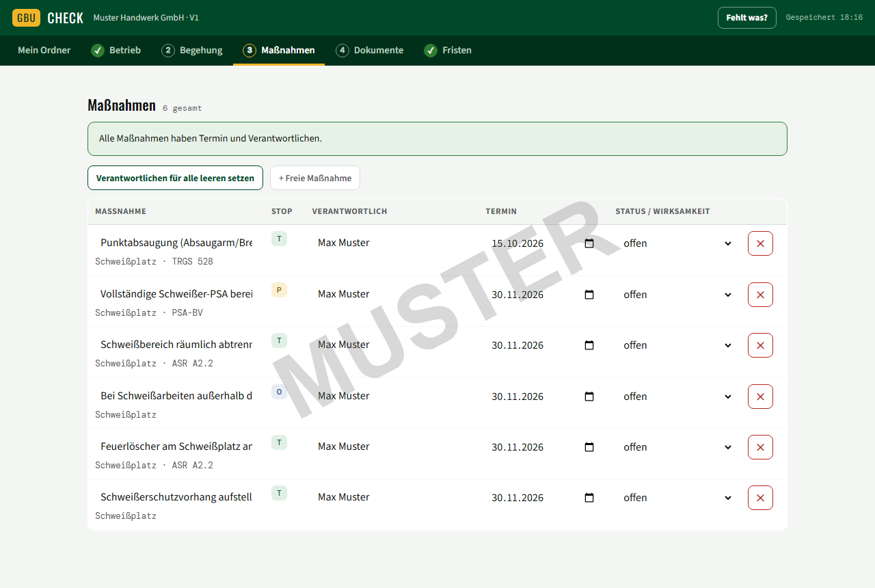
Task: Switch to the Fristen step tab
Action: tap(448, 50)
